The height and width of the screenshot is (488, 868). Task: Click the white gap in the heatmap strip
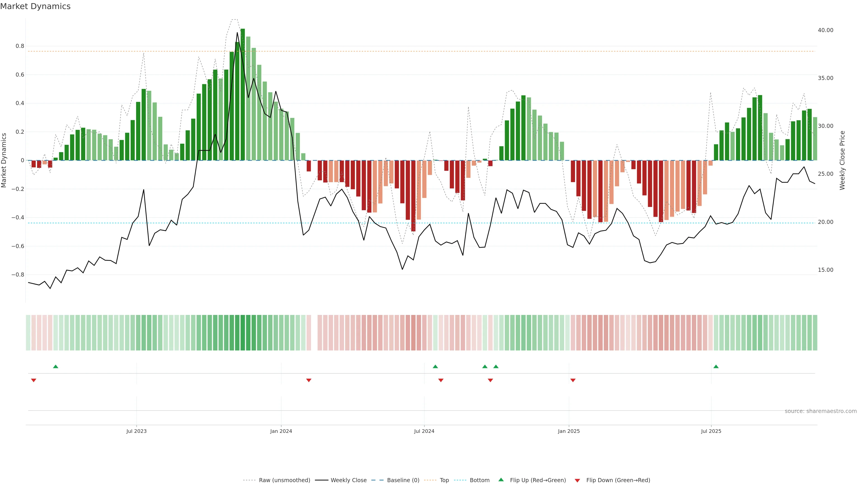pyautogui.click(x=314, y=333)
